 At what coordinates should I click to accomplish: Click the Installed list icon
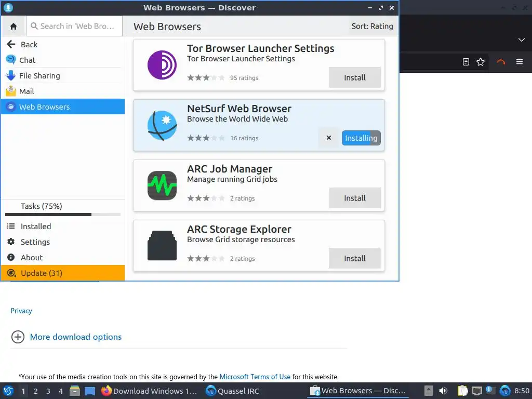[x=11, y=226]
